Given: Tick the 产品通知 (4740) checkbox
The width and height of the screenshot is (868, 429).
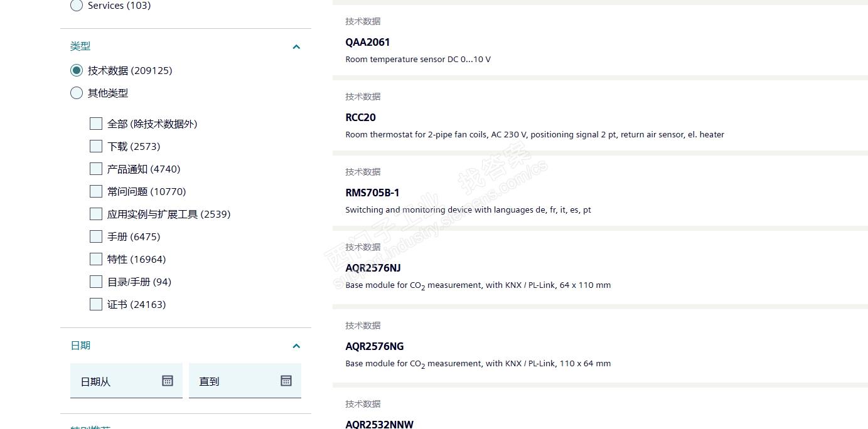Looking at the screenshot, I should click(96, 169).
